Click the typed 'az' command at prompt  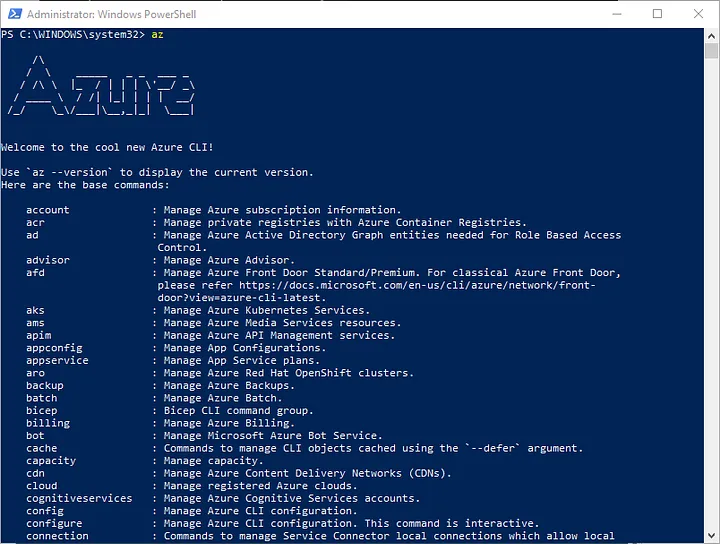pos(157,34)
